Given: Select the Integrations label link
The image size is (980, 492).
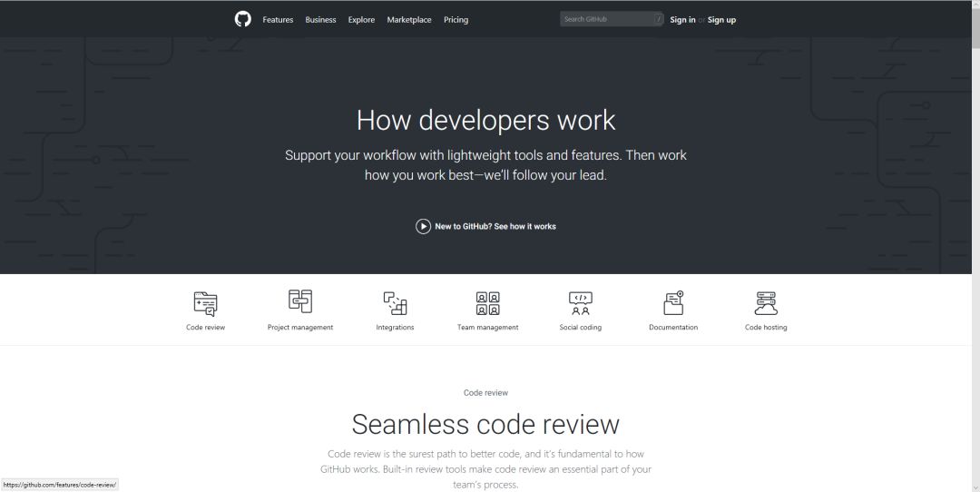Looking at the screenshot, I should point(395,327).
